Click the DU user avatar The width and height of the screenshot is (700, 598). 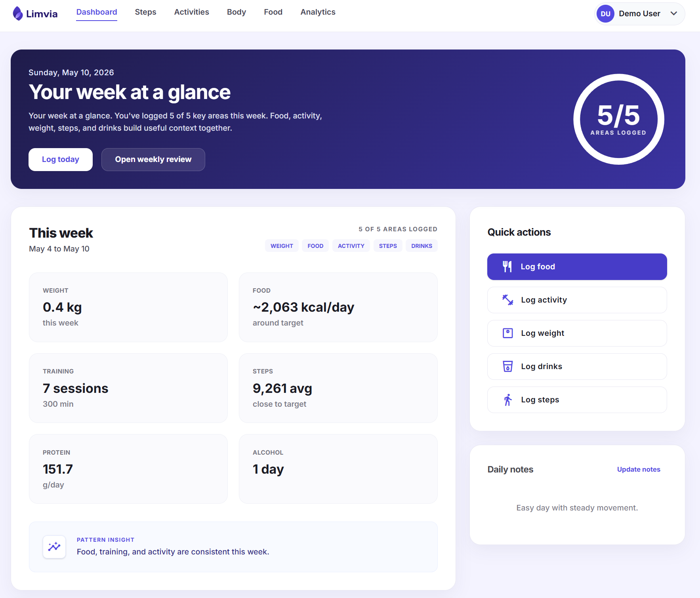pos(605,14)
